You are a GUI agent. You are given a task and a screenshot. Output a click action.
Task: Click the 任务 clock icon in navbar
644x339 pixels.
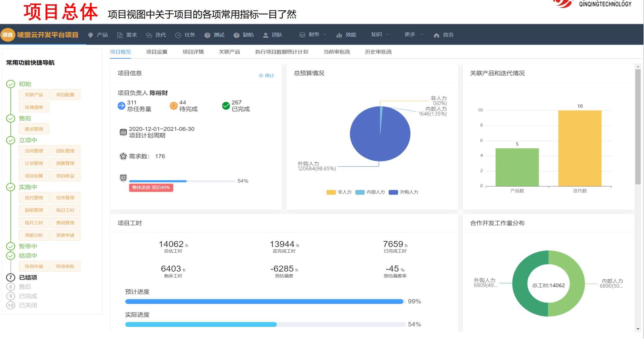[x=178, y=35]
